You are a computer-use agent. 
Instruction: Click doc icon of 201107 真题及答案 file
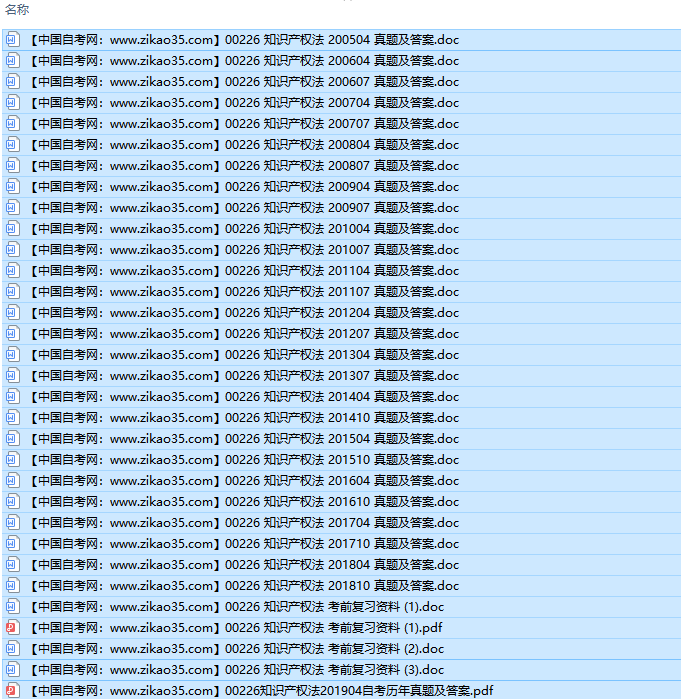12,292
